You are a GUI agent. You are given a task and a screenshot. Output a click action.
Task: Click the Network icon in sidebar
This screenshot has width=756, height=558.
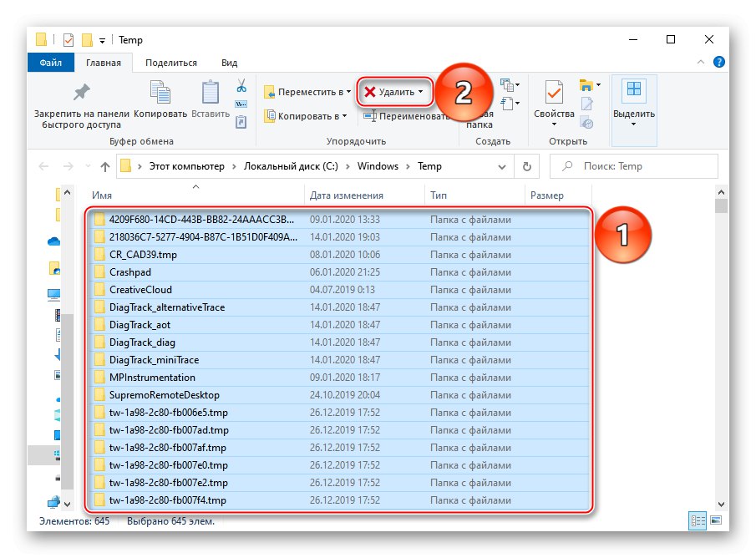(54, 501)
